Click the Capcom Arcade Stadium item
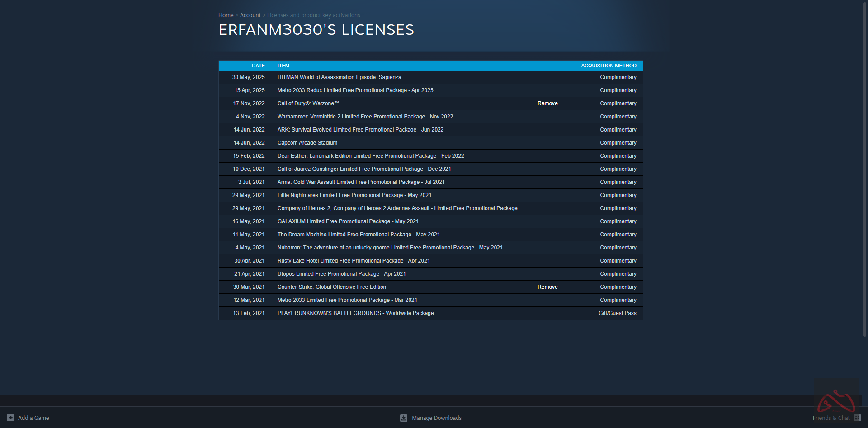This screenshot has width=868, height=428. click(307, 143)
